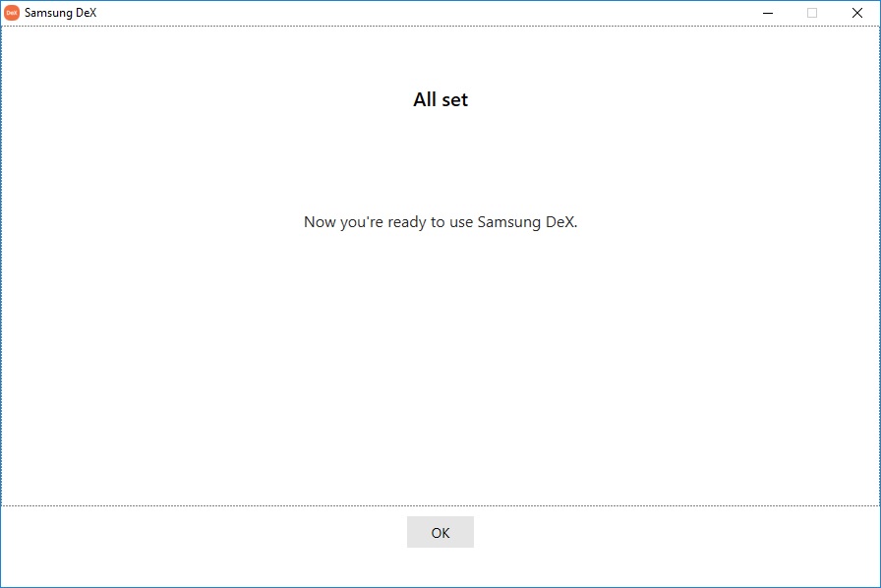The height and width of the screenshot is (588, 881).
Task: Click the Samsung DeX logo in title bar
Action: pos(12,13)
